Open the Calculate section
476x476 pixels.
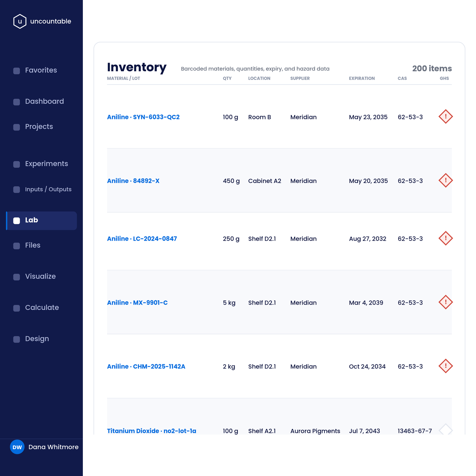tap(41, 308)
